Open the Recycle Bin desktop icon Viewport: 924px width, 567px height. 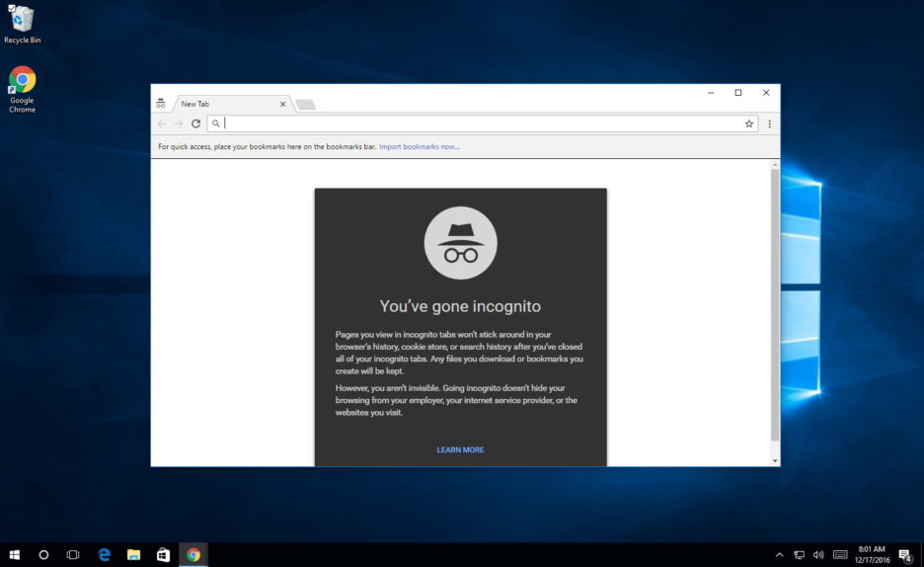click(22, 24)
